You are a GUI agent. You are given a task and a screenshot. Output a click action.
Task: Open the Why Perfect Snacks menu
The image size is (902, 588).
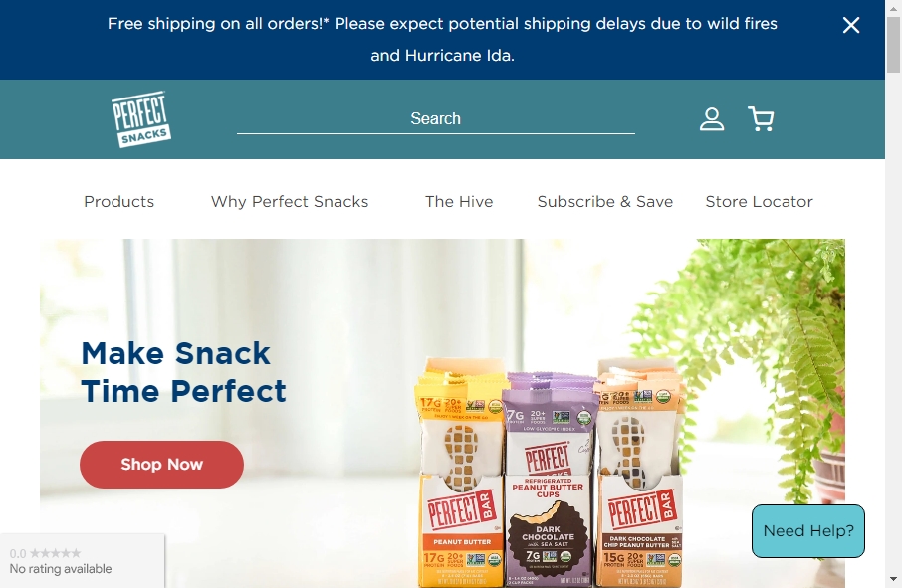[x=290, y=202]
